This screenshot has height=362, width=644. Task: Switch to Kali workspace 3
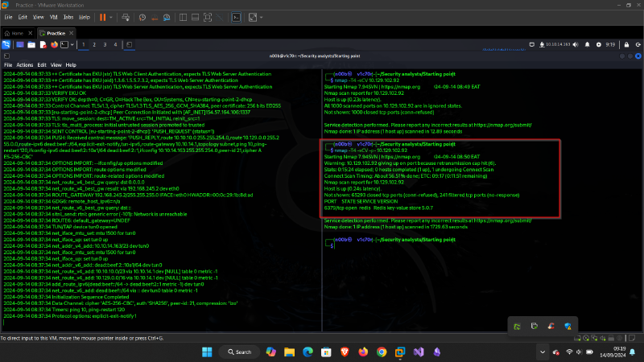click(105, 44)
